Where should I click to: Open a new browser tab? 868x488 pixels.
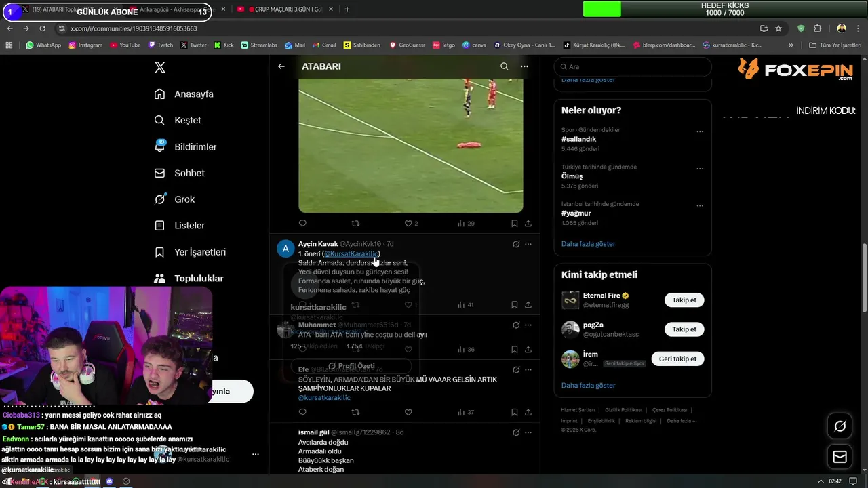pos(347,9)
